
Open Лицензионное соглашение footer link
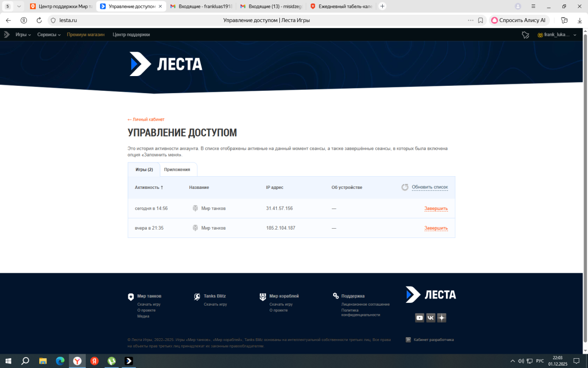366,304
